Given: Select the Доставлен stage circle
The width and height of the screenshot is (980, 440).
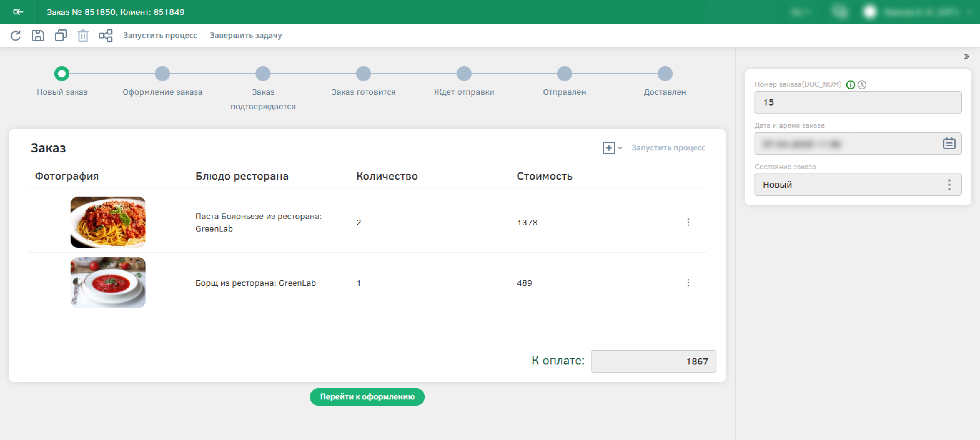Looking at the screenshot, I should click(665, 73).
